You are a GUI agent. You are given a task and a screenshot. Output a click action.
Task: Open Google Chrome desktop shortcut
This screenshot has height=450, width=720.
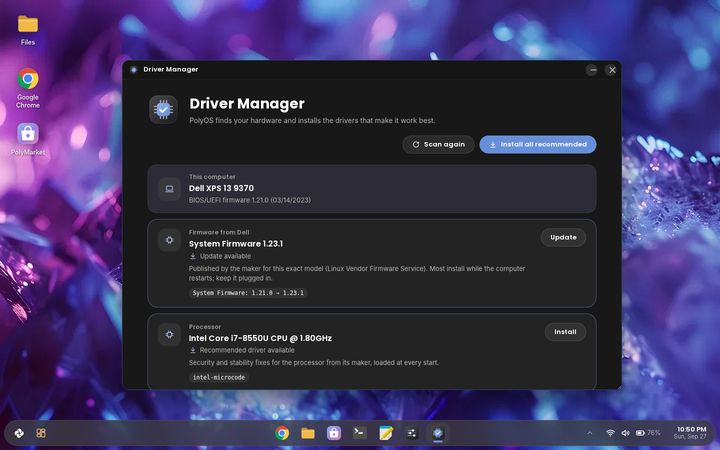[28, 88]
